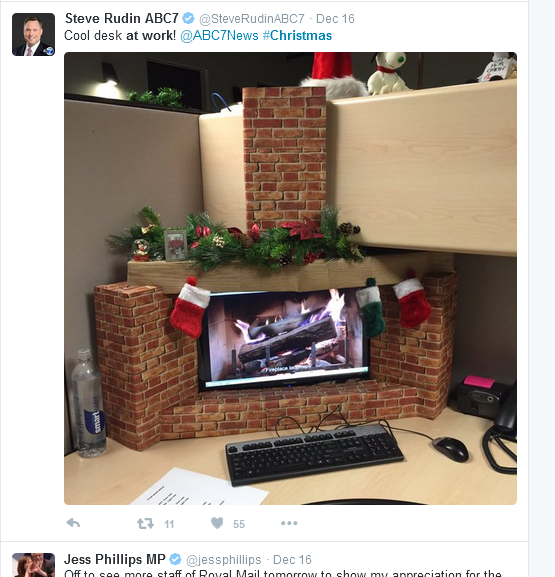This screenshot has height=577, width=555.
Task: Click the reply arrow under Steve Rudin's tweet
Action: [73, 523]
